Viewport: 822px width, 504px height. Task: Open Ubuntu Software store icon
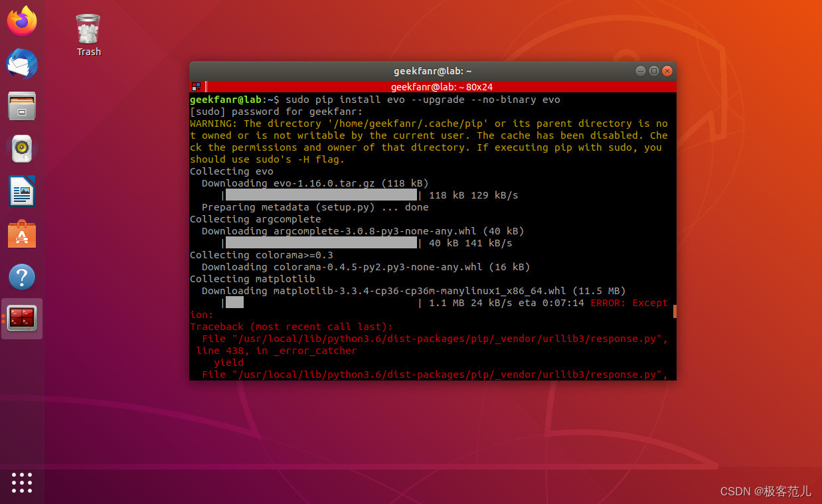click(22, 234)
